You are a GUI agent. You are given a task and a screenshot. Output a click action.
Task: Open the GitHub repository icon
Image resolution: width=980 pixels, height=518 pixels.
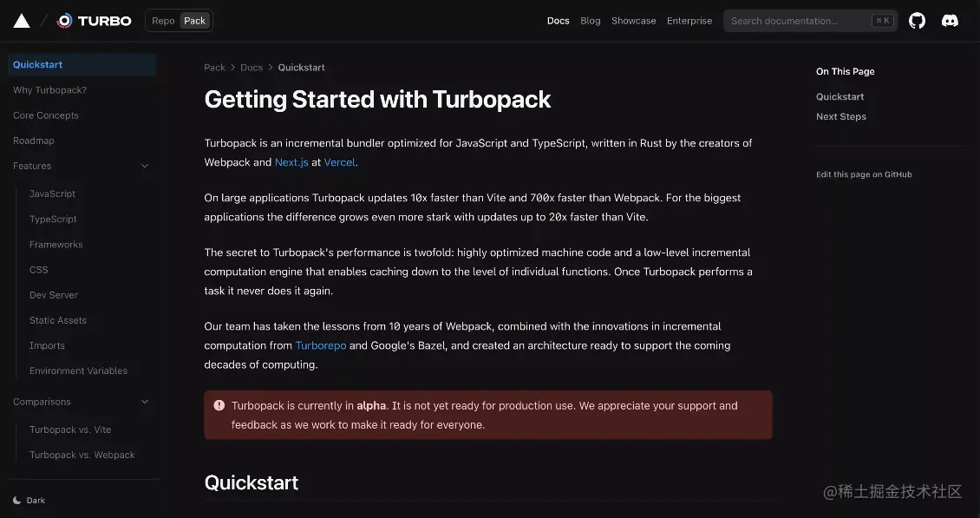click(x=917, y=21)
